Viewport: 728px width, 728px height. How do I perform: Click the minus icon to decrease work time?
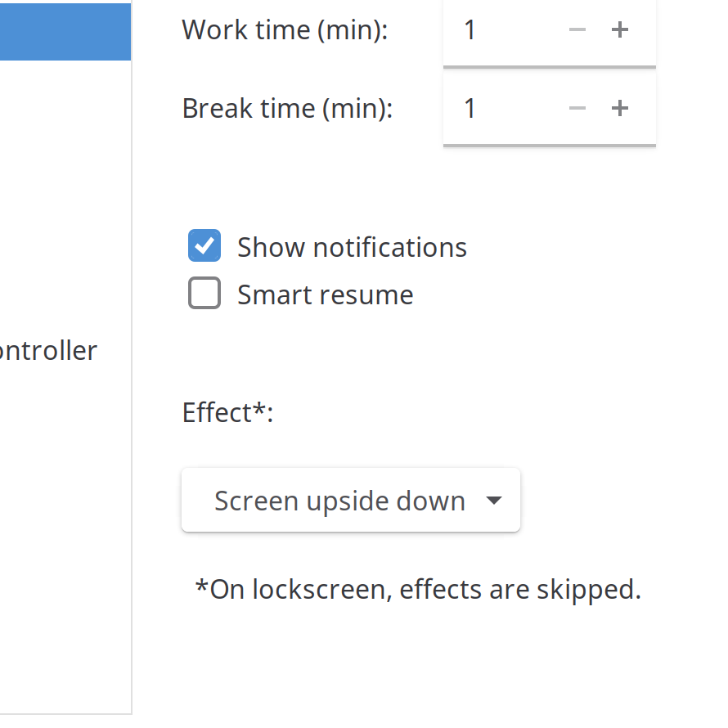(x=577, y=29)
